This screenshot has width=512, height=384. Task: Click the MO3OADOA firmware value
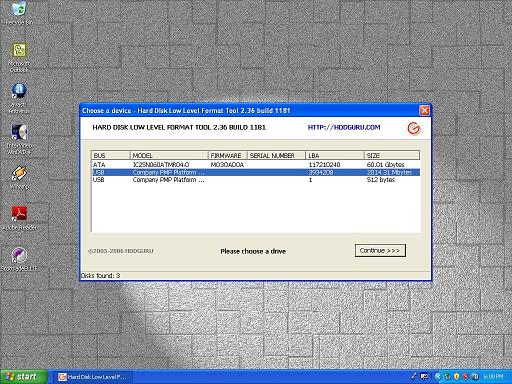[x=227, y=165]
